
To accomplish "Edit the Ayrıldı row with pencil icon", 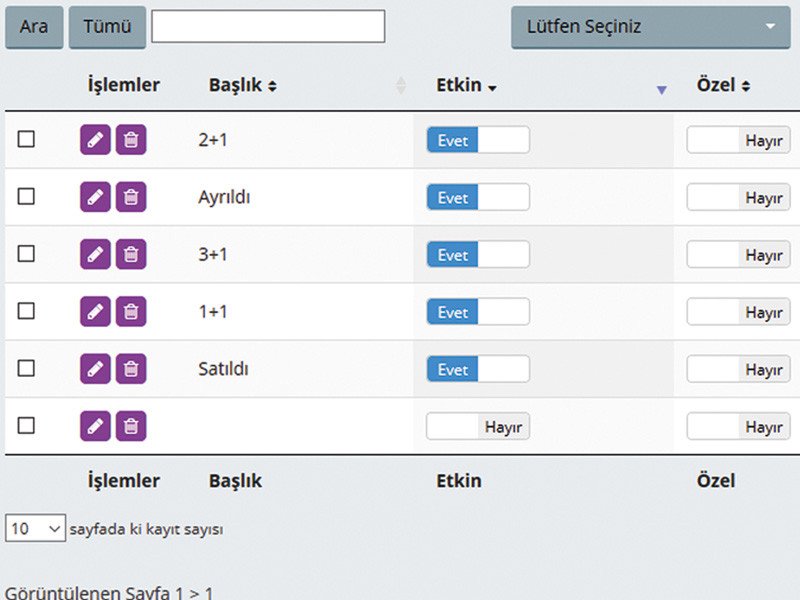I will pyautogui.click(x=95, y=197).
